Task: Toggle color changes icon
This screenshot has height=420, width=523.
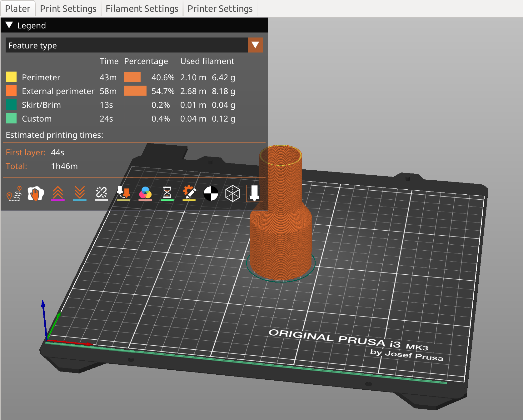Action: [x=145, y=194]
